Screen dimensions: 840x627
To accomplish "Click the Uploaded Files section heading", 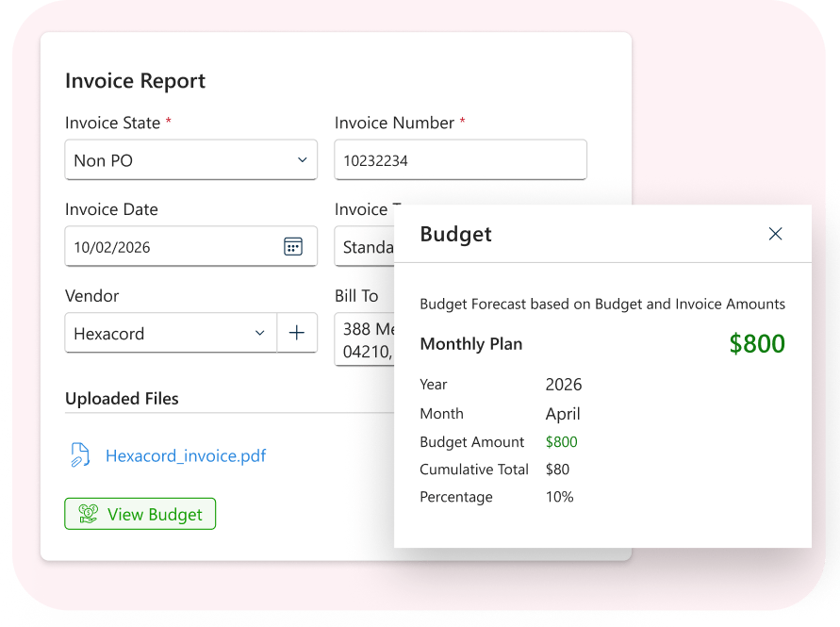I will pos(122,399).
